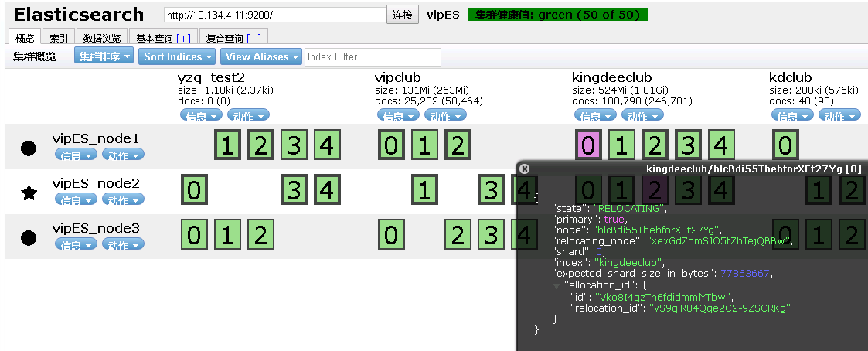Select kingdeeclub shard 1 on vipES_node1
Image resolution: width=868 pixels, height=351 pixels.
click(x=621, y=145)
